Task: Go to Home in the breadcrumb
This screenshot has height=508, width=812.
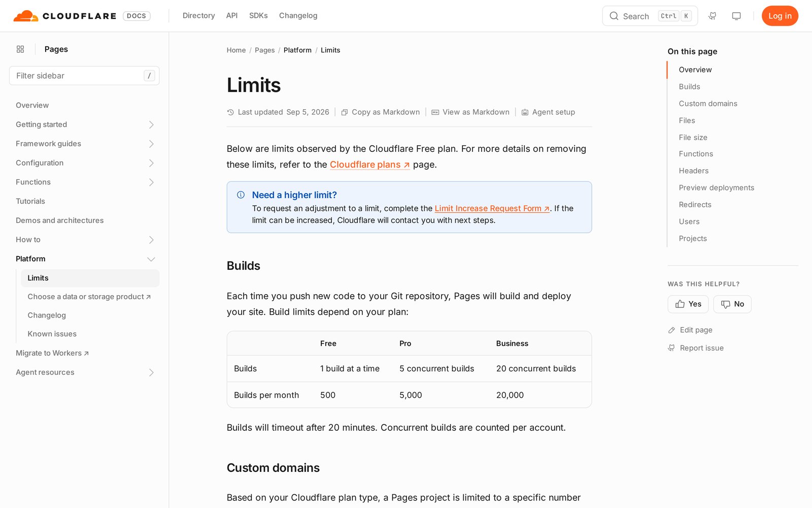Action: coord(236,50)
